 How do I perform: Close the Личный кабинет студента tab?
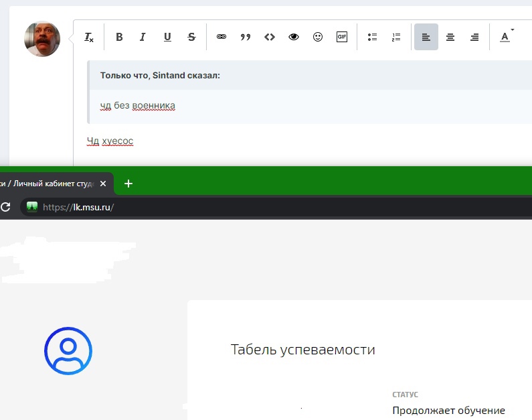point(103,184)
